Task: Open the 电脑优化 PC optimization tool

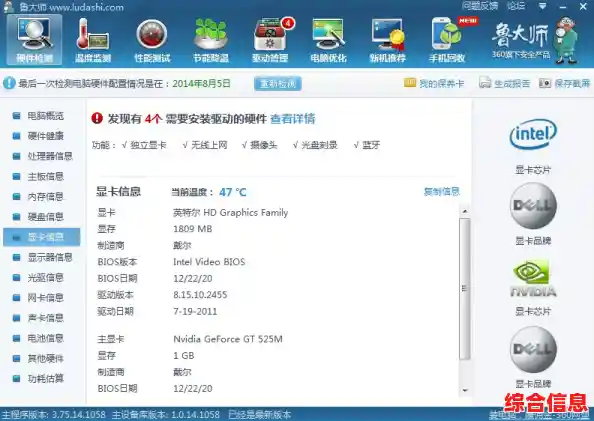Action: 329,40
